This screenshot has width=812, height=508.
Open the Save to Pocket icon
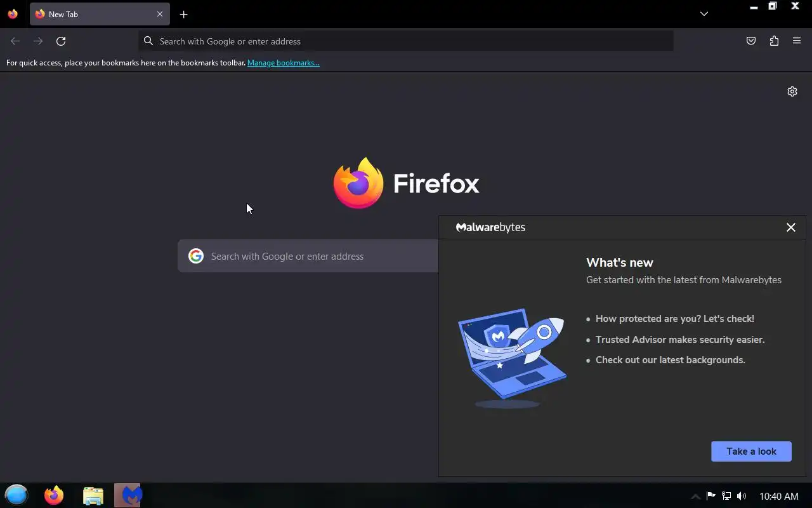pyautogui.click(x=751, y=41)
